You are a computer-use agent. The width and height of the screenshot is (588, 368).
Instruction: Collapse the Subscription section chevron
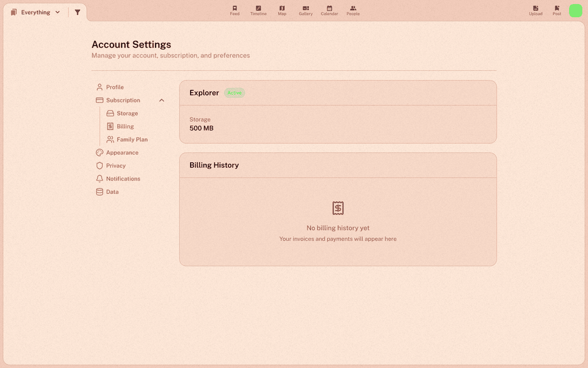point(161,100)
